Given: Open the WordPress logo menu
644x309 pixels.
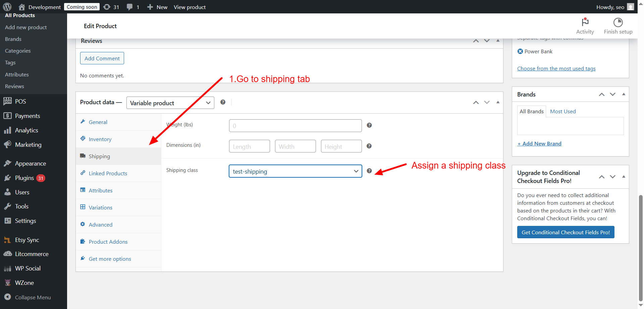Looking at the screenshot, I should [x=7, y=7].
